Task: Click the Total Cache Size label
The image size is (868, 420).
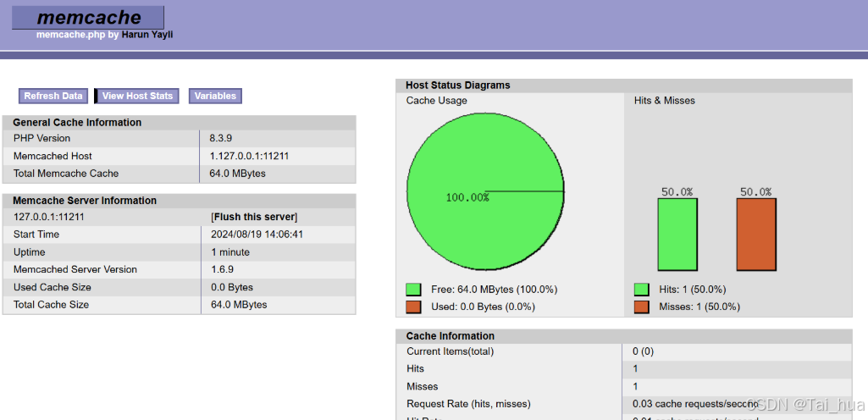Action: (51, 305)
